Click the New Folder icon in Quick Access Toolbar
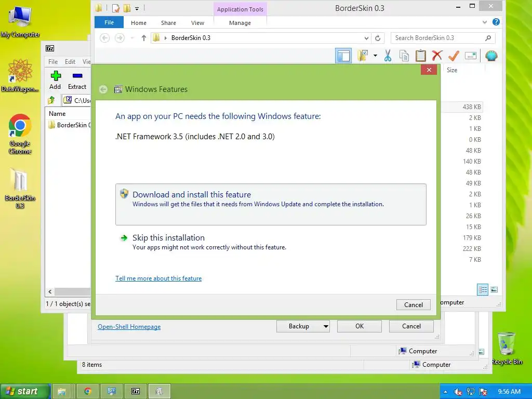Viewport: 532px width, 399px height. 127,8
